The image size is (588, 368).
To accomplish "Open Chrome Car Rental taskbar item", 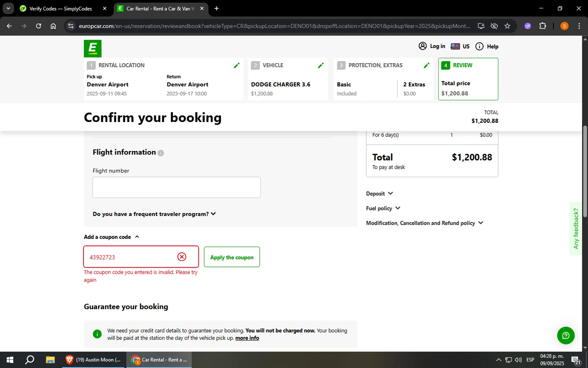I will [x=159, y=360].
